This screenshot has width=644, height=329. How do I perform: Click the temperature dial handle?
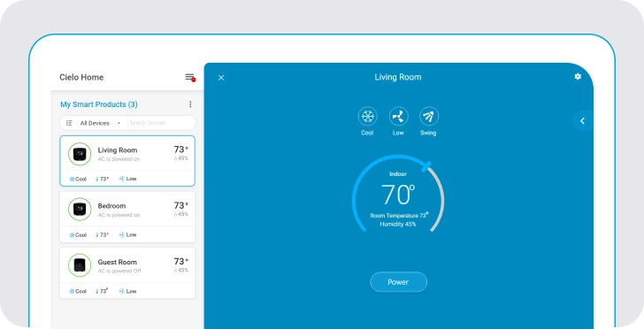pos(426,166)
